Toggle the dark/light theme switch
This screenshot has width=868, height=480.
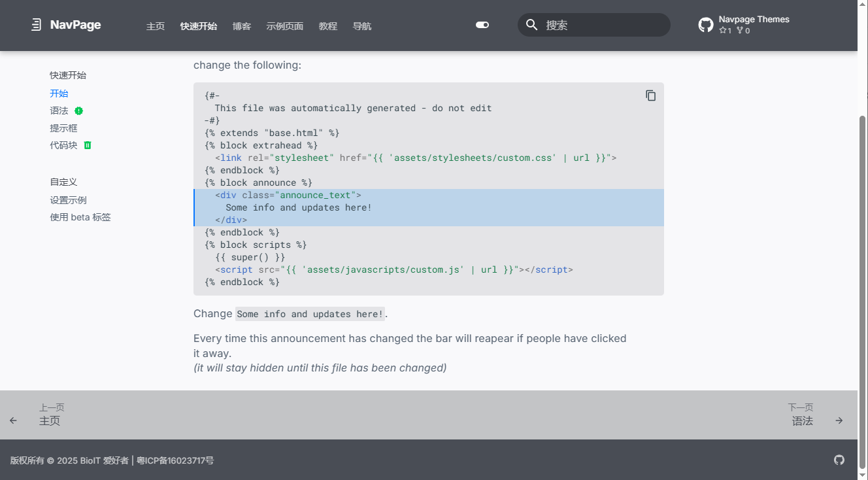pyautogui.click(x=482, y=25)
